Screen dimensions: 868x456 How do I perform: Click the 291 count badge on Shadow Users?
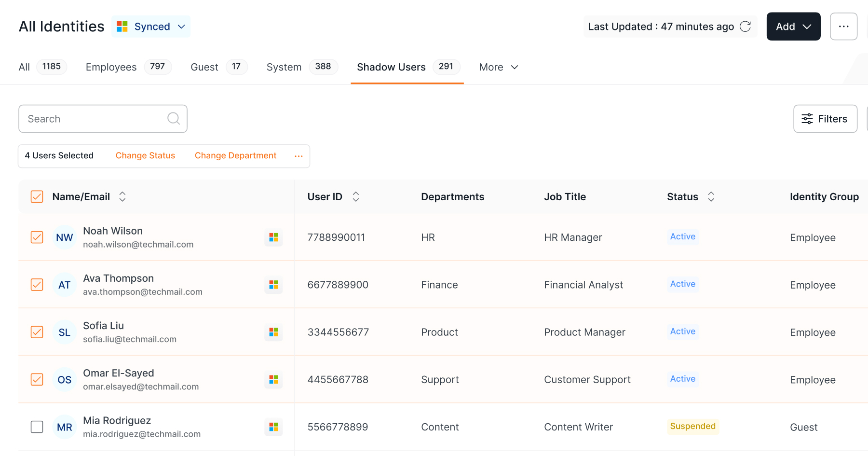(x=446, y=67)
